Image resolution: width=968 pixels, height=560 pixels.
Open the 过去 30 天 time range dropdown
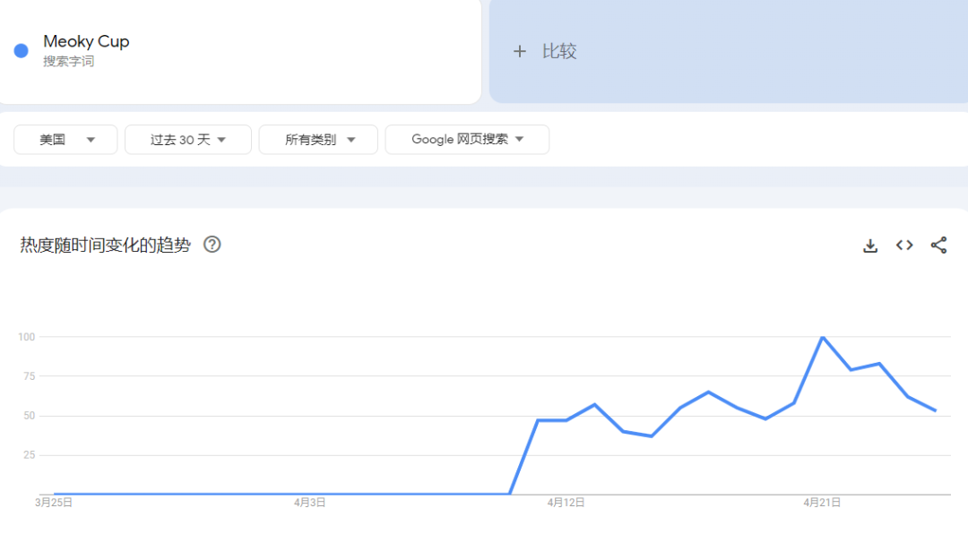[x=187, y=140]
